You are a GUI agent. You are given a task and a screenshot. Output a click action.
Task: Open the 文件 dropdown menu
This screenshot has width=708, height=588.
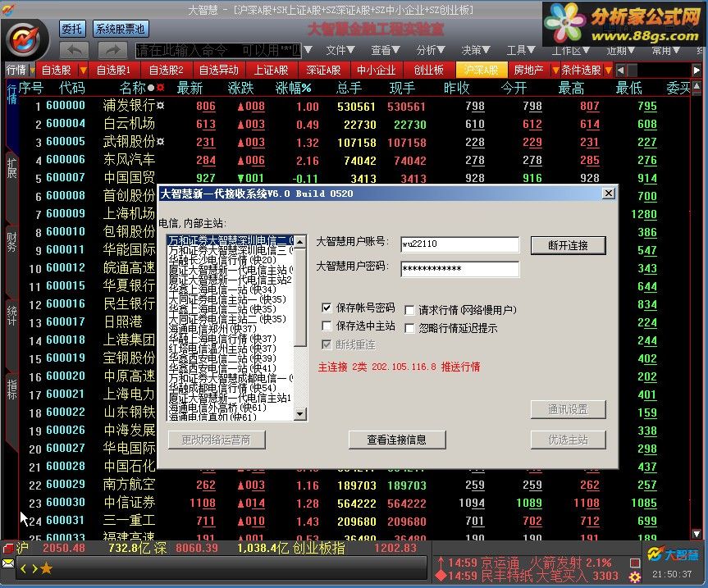(x=340, y=50)
